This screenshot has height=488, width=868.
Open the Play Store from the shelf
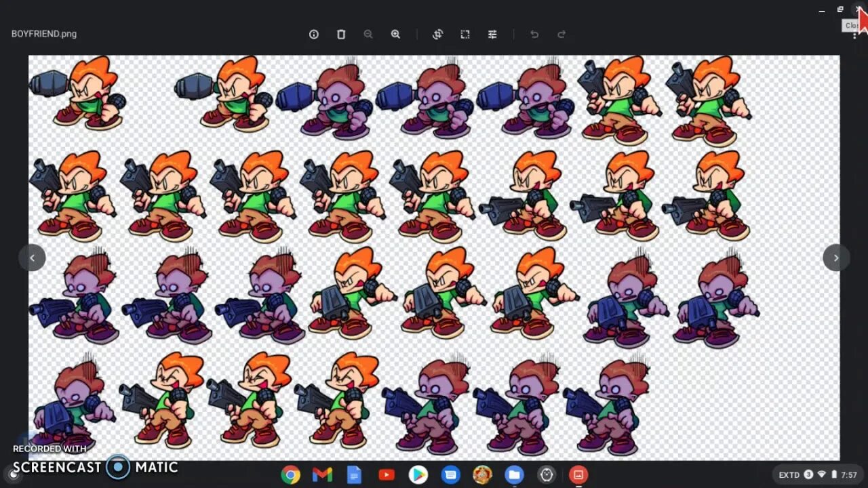(418, 474)
